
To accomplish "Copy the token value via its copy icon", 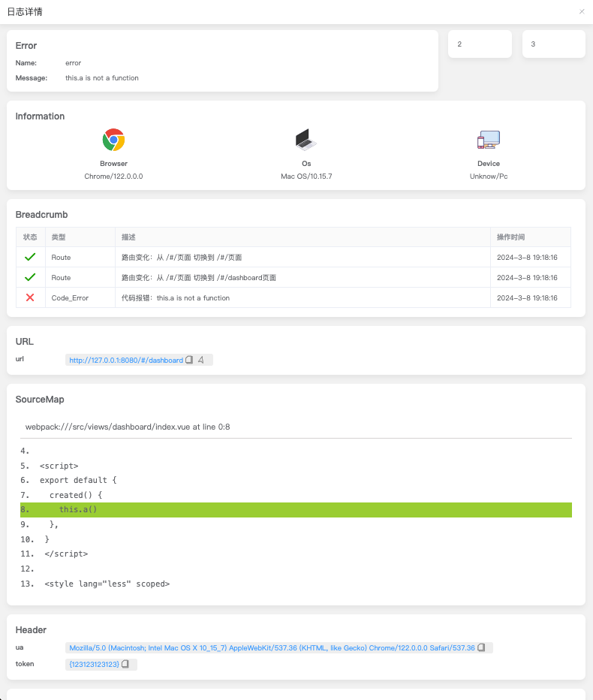I will (x=125, y=665).
